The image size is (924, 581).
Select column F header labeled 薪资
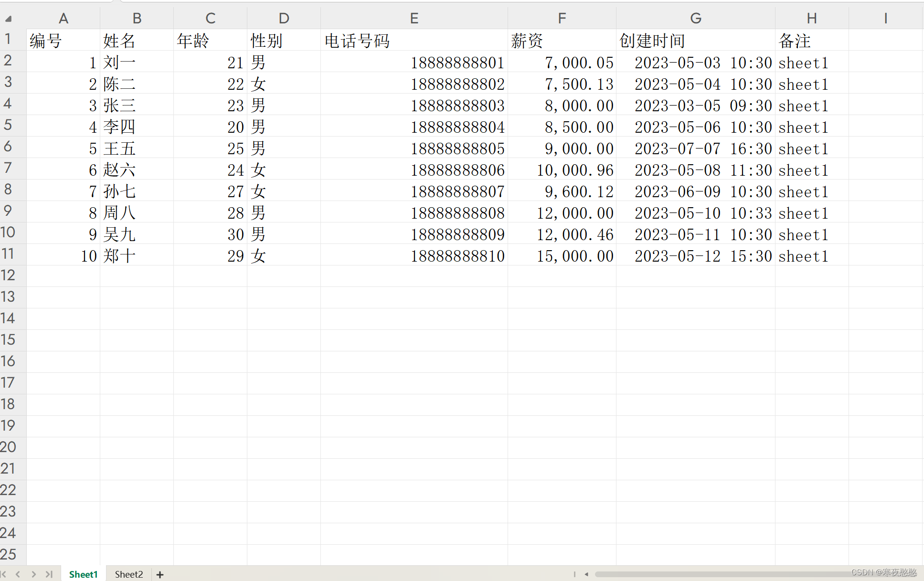coord(562,18)
